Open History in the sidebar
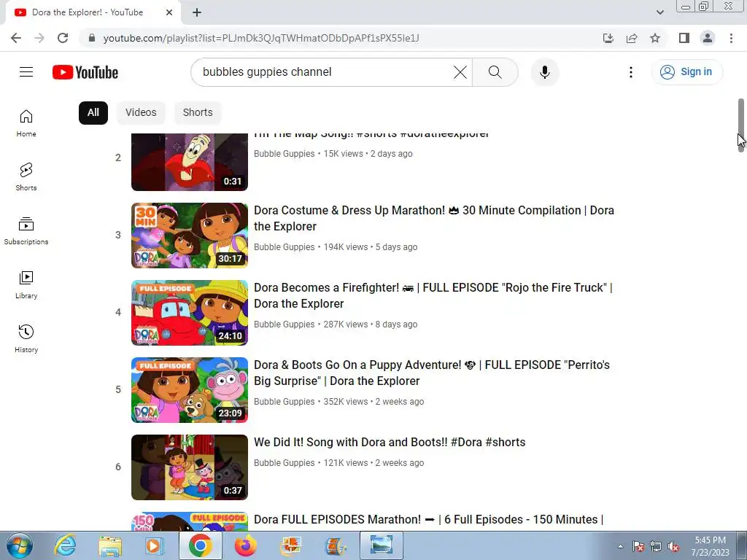The width and height of the screenshot is (747, 560). 26,338
